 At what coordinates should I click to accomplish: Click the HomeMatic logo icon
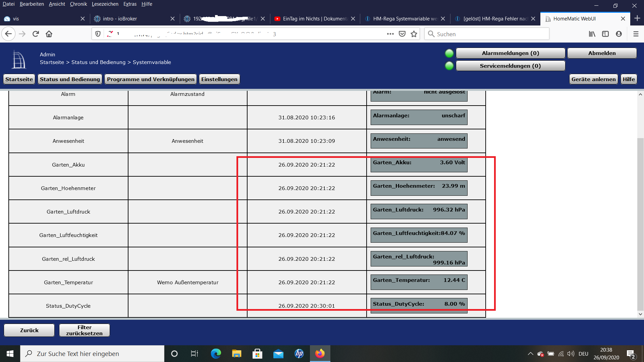click(x=18, y=59)
